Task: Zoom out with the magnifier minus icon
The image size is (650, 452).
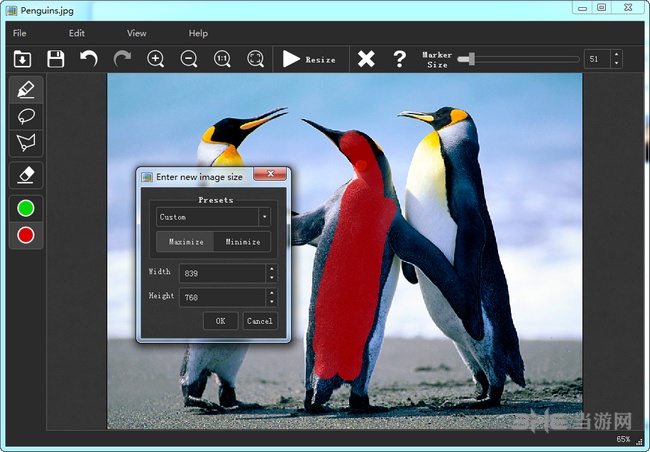Action: [x=189, y=60]
